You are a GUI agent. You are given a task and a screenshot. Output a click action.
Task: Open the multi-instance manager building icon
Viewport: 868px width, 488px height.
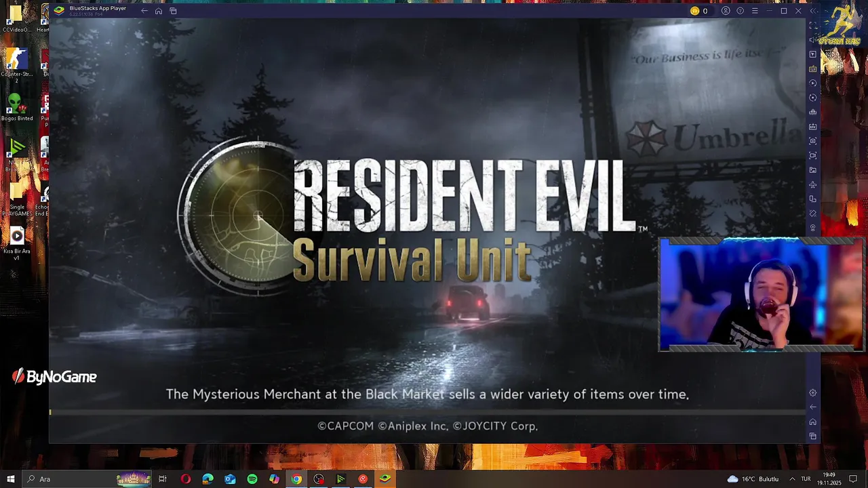813,112
